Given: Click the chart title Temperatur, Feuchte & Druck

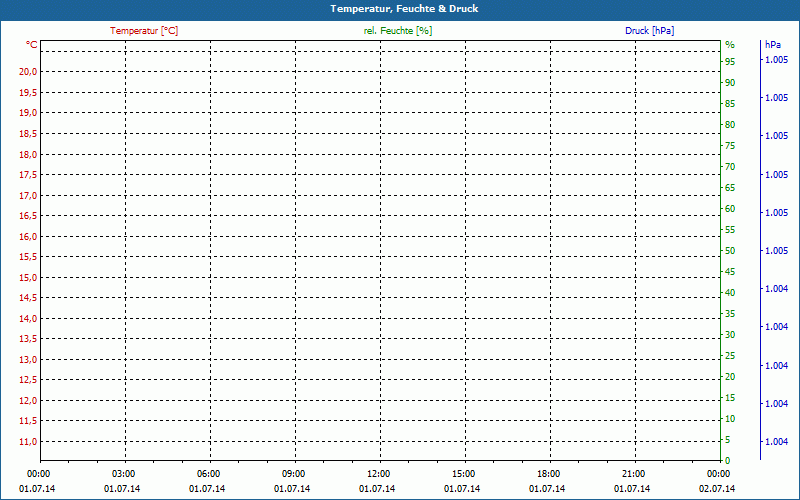Looking at the screenshot, I should tap(404, 9).
